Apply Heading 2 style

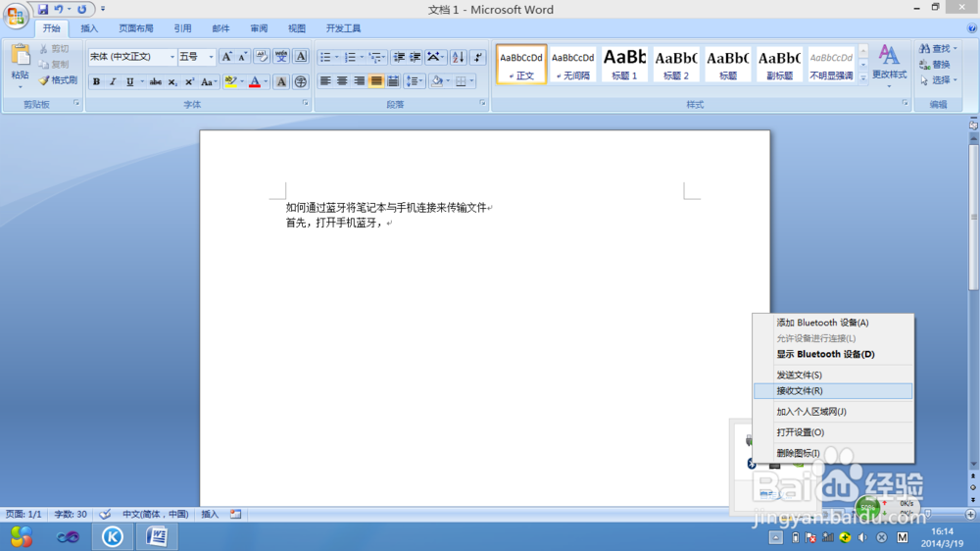pos(676,64)
